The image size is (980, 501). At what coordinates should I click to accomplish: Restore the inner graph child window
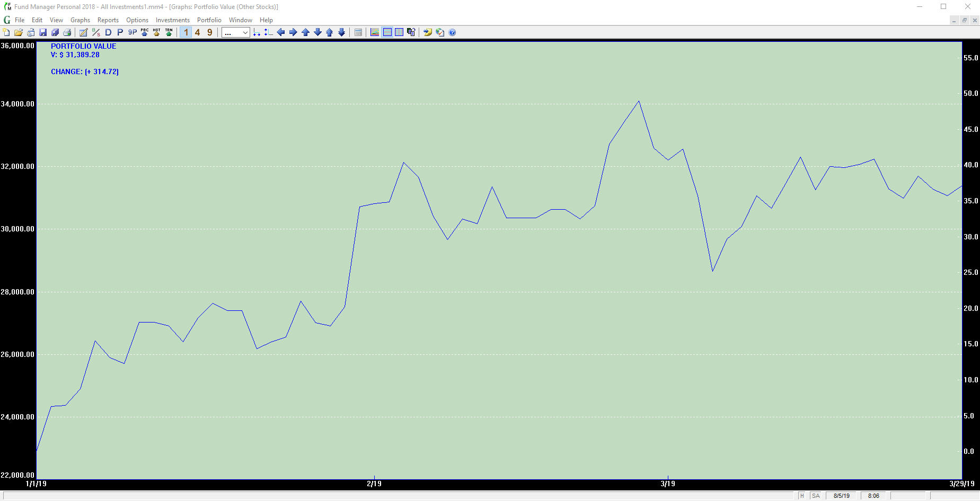(x=964, y=20)
